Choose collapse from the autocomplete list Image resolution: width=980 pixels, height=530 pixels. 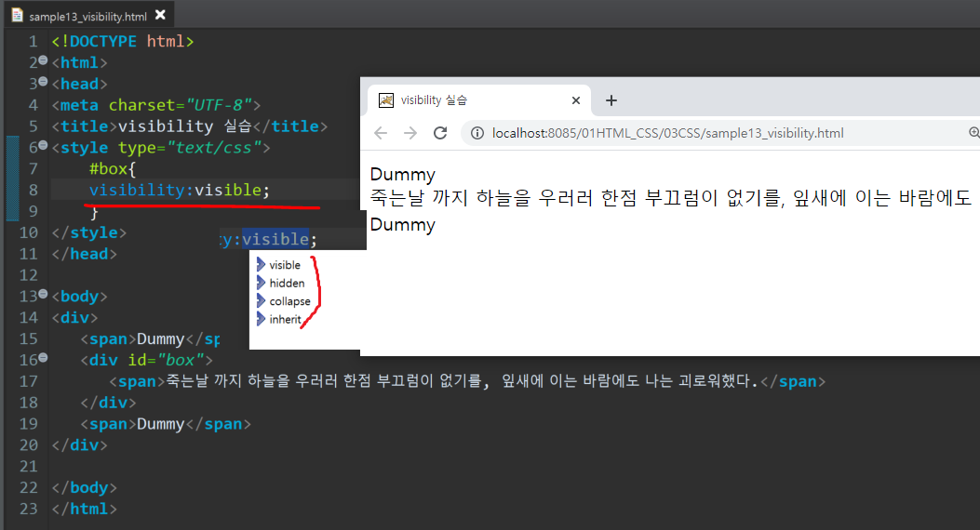tap(289, 301)
